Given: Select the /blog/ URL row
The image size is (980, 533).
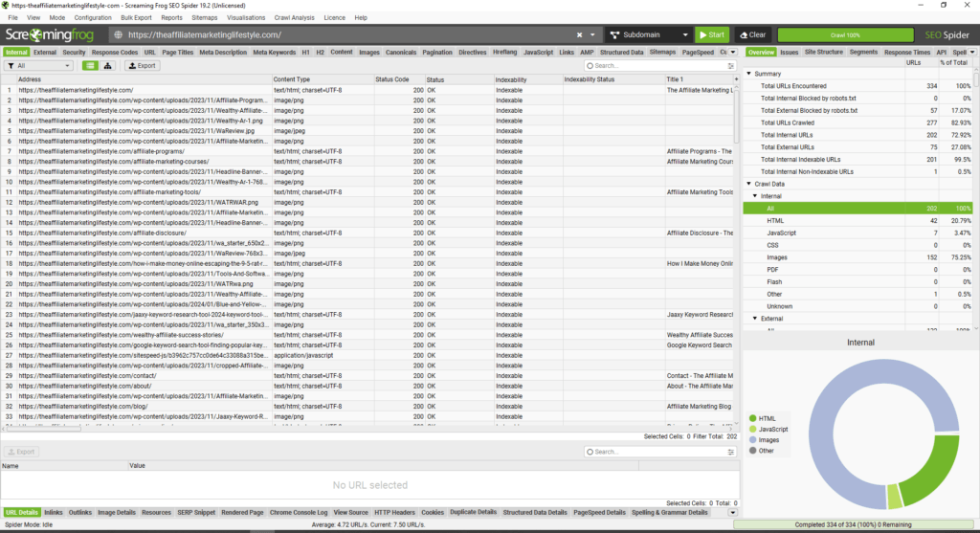Looking at the screenshot, I should pyautogui.click(x=368, y=407).
